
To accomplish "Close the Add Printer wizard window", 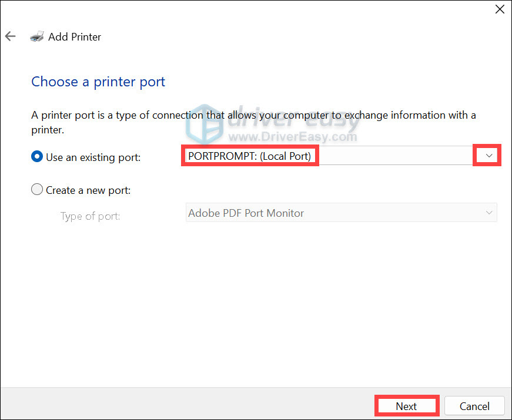I will point(499,9).
